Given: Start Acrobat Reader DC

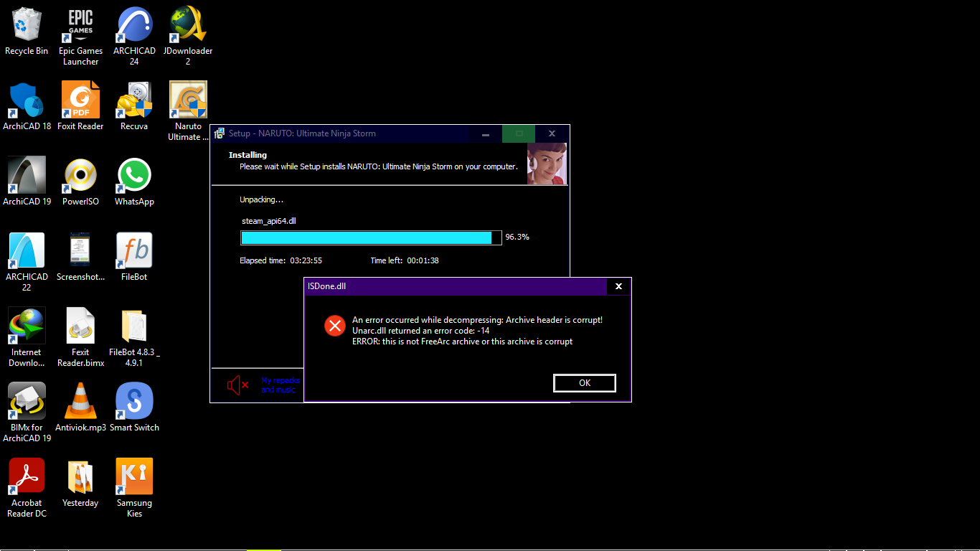Looking at the screenshot, I should tap(27, 475).
